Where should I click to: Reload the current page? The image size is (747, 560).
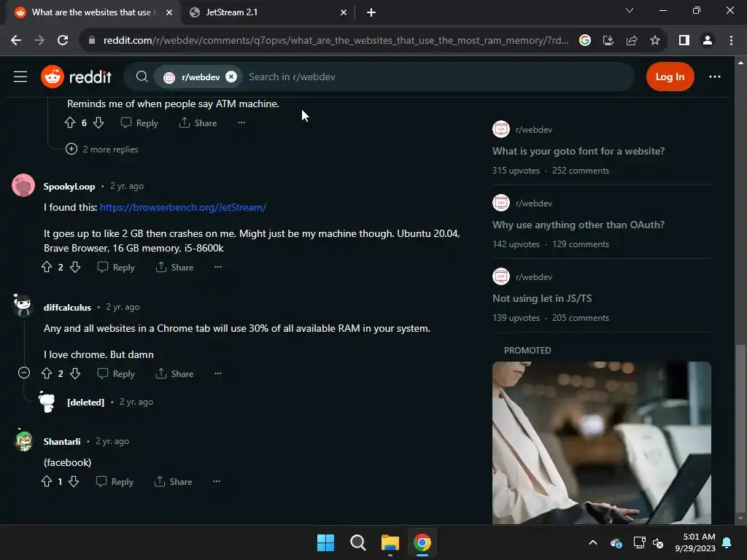(x=63, y=41)
